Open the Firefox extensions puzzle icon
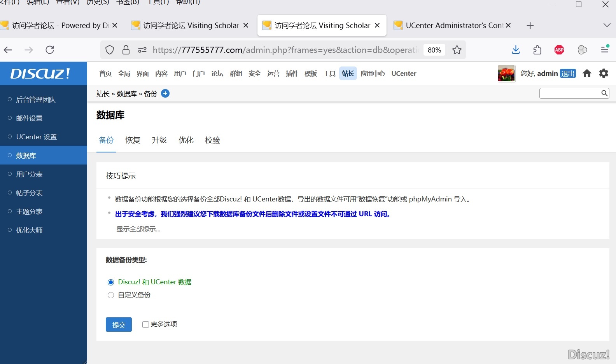Screen dimensions: 616x364 tap(537, 50)
